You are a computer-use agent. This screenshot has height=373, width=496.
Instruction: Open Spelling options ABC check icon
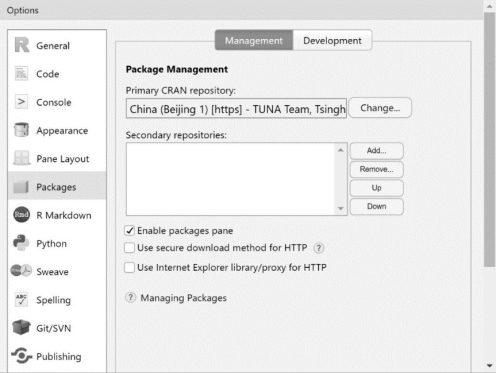point(21,299)
